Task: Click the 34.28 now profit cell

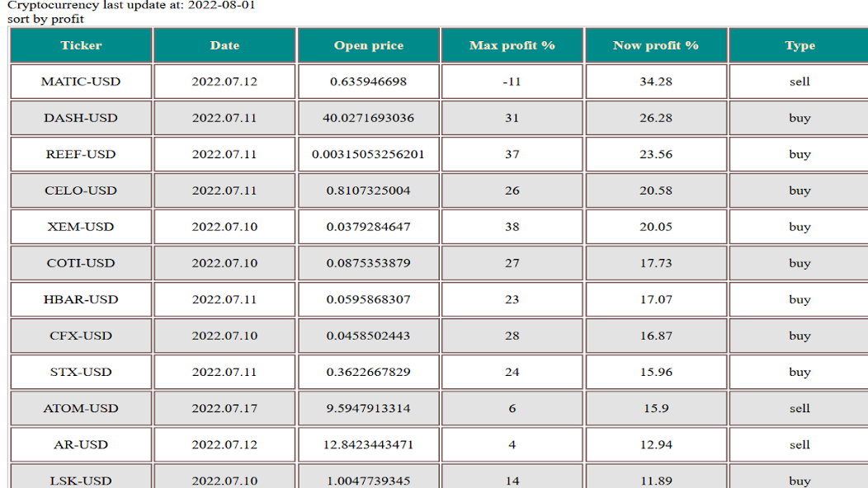Action: pos(656,82)
